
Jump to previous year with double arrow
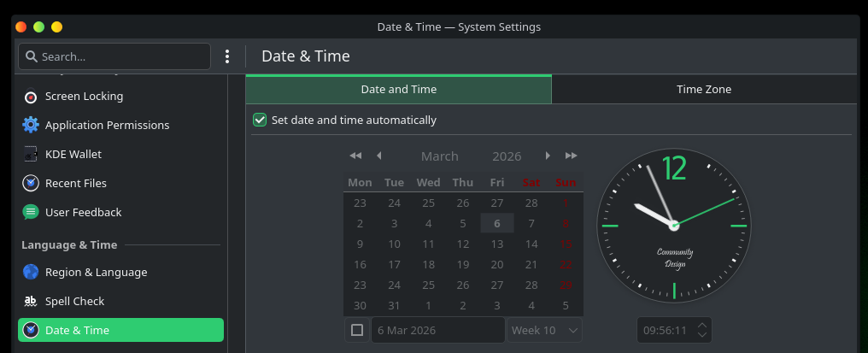(x=355, y=156)
